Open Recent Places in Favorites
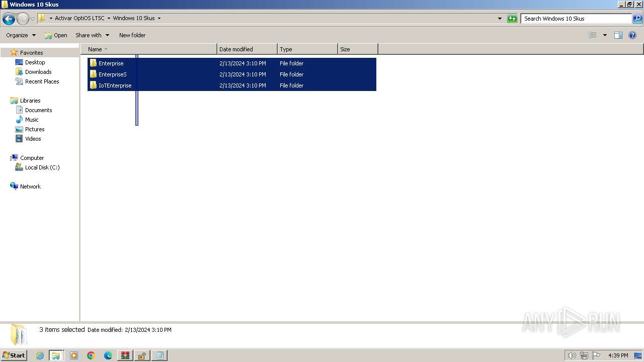 click(42, 81)
